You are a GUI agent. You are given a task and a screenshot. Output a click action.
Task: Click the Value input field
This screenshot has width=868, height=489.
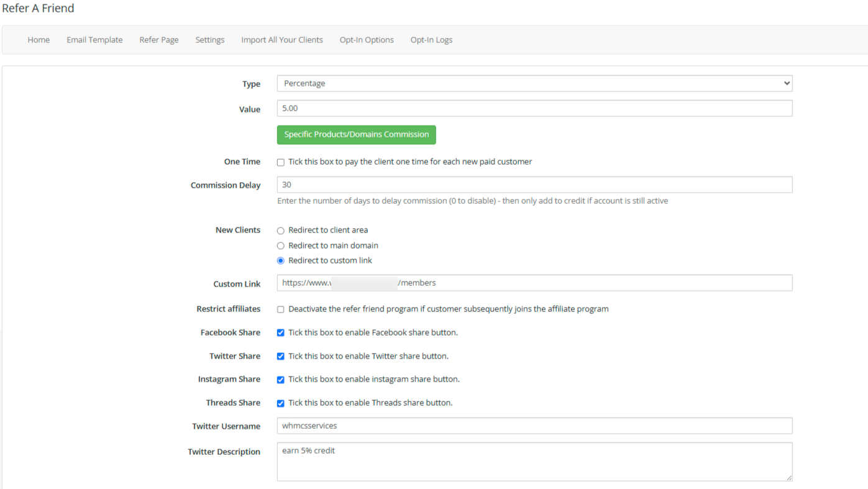pos(534,108)
